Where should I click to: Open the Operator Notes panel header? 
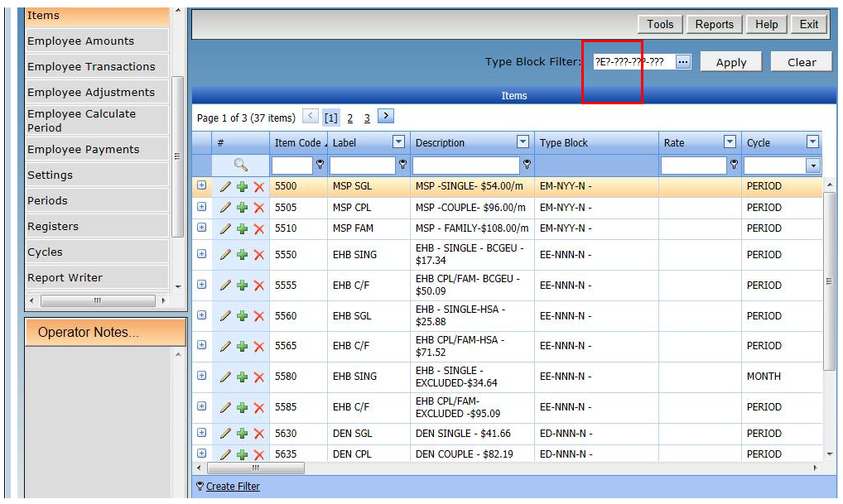pos(105,332)
